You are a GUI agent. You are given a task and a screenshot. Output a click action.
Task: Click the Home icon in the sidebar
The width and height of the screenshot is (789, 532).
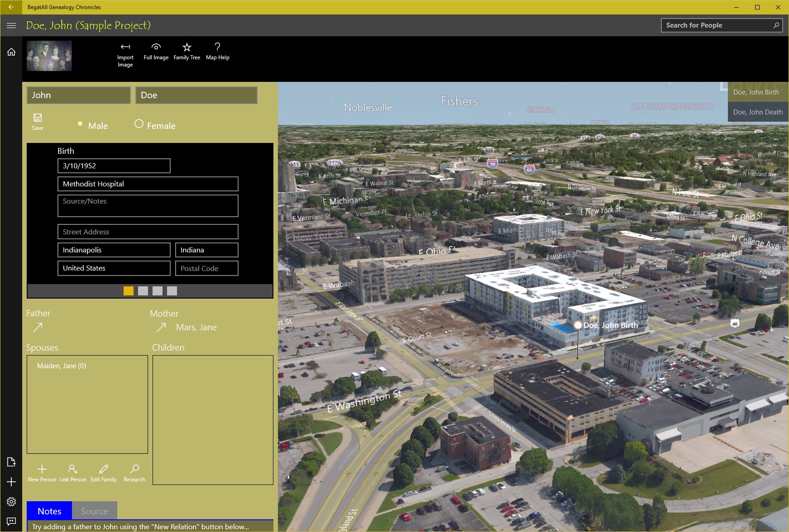pos(11,52)
